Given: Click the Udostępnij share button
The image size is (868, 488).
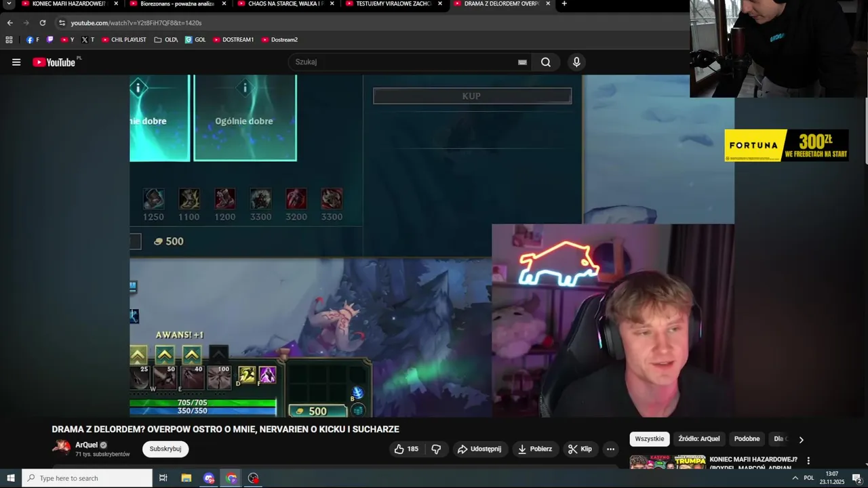Looking at the screenshot, I should point(479,449).
